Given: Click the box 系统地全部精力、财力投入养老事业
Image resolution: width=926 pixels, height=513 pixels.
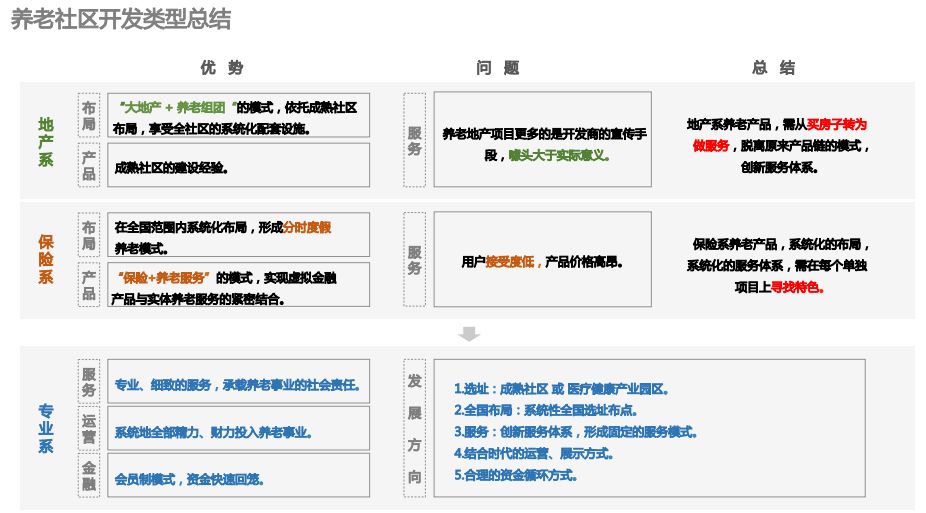Looking at the screenshot, I should pyautogui.click(x=239, y=429).
